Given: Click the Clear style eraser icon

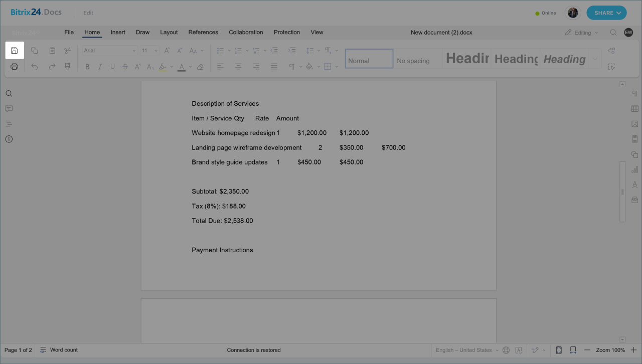Looking at the screenshot, I should tap(200, 67).
